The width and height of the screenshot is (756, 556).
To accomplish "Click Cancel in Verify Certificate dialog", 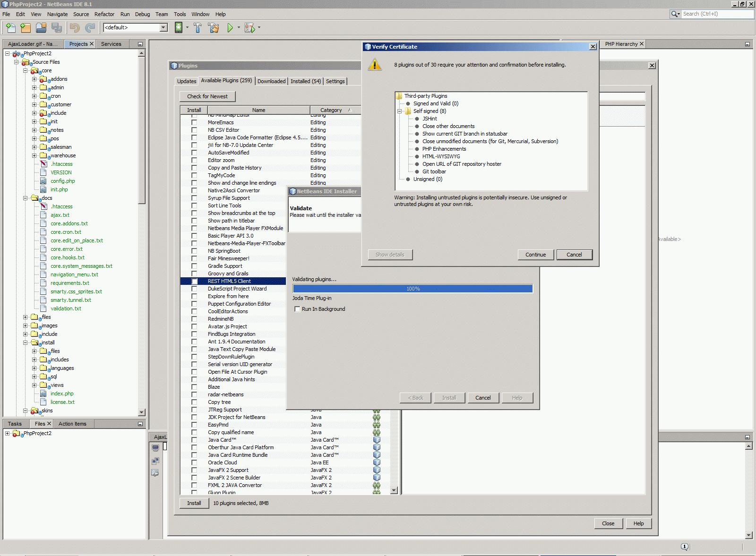I will (574, 255).
